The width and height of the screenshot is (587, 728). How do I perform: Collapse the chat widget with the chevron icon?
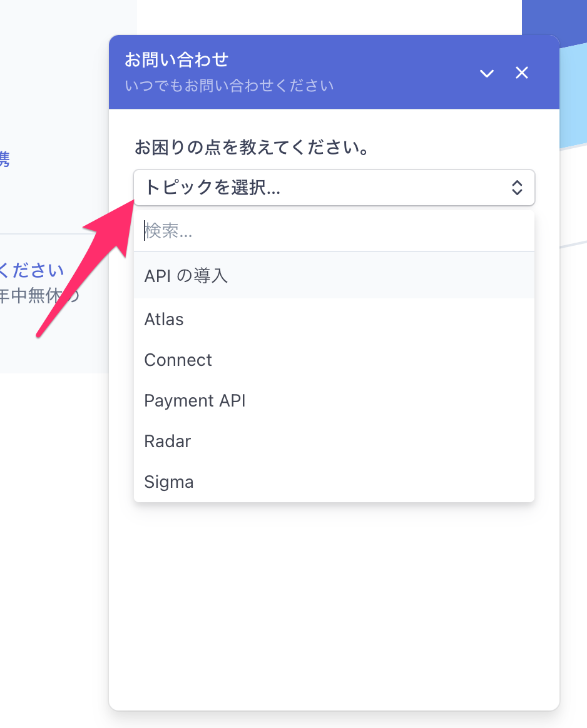tap(486, 73)
